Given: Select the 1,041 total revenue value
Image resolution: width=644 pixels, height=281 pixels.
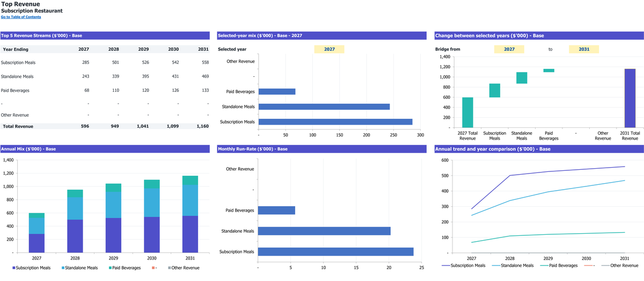Looking at the screenshot, I should click(142, 126).
